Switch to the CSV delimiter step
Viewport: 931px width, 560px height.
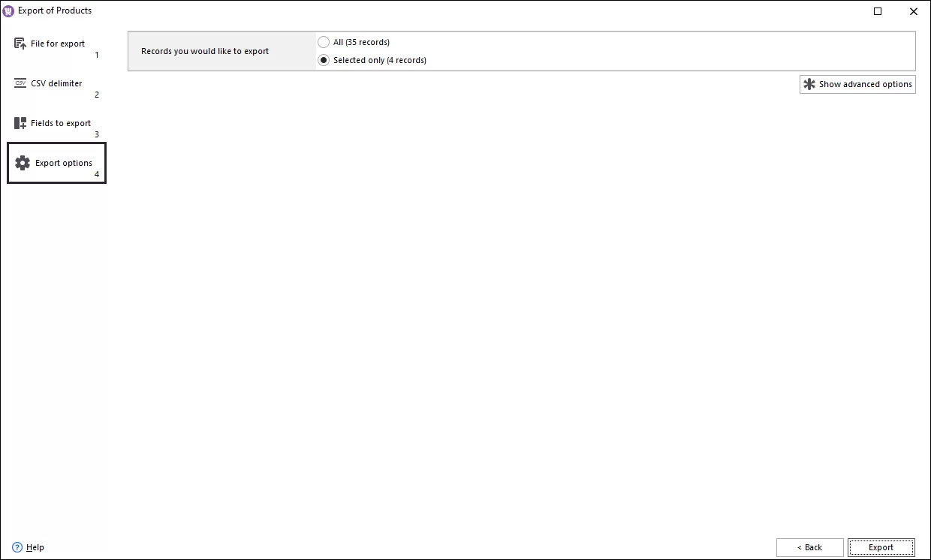pyautogui.click(x=56, y=83)
